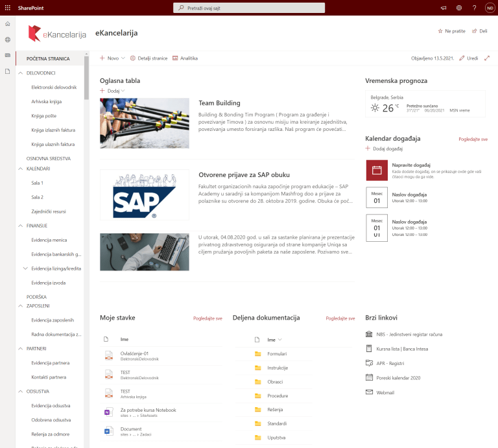Image resolution: width=498 pixels, height=448 pixels.
Task: Click the help question mark icon
Action: 474,7
